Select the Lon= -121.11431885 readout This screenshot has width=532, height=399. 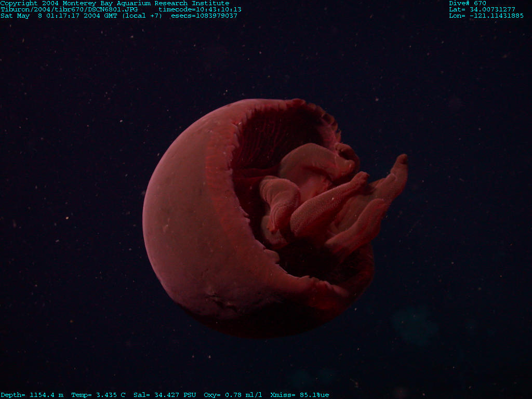point(486,16)
